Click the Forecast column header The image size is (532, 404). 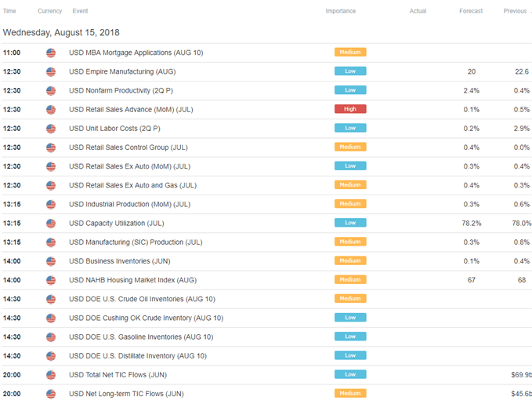click(x=471, y=11)
